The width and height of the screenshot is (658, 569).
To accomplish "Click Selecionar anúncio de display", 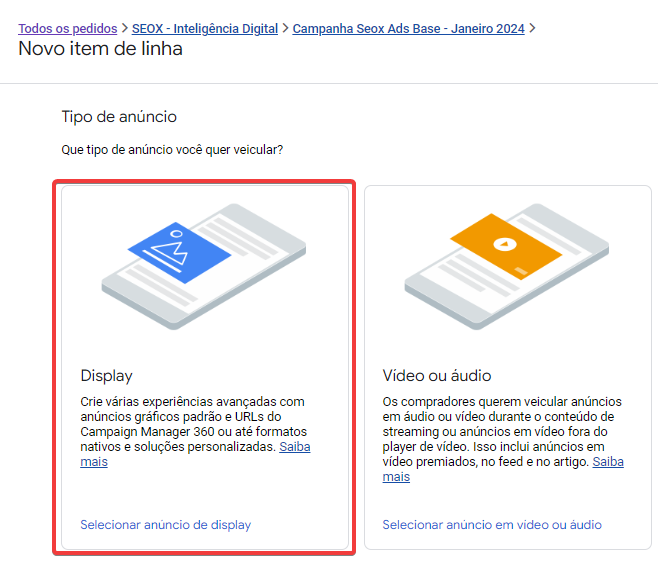I will tap(166, 525).
